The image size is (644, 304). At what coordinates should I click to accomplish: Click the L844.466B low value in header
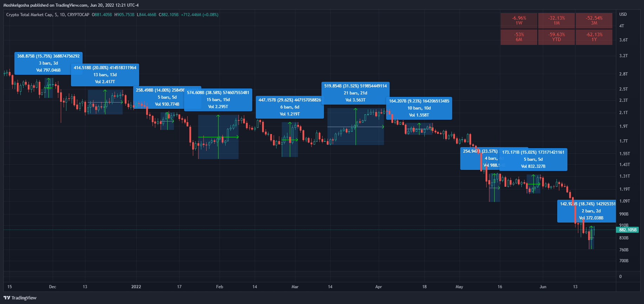click(147, 15)
